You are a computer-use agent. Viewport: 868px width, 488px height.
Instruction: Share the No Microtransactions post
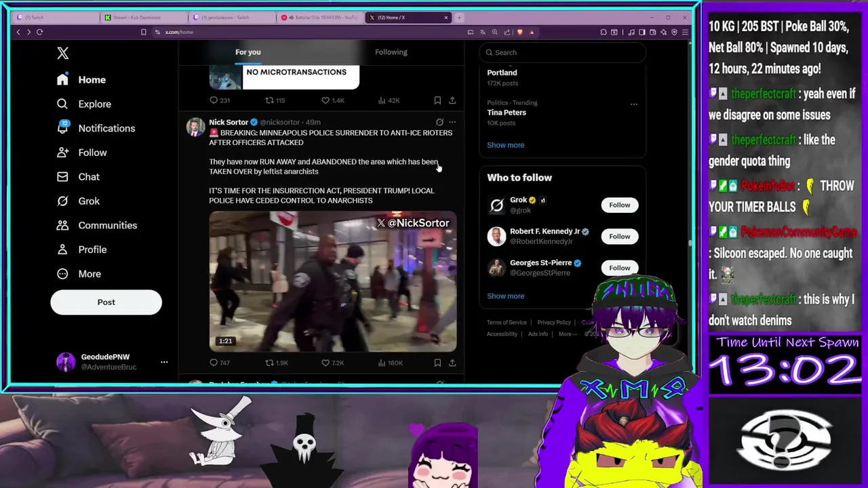452,100
